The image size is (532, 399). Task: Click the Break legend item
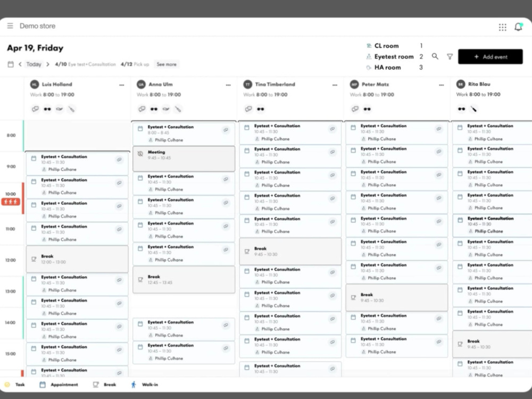point(104,385)
